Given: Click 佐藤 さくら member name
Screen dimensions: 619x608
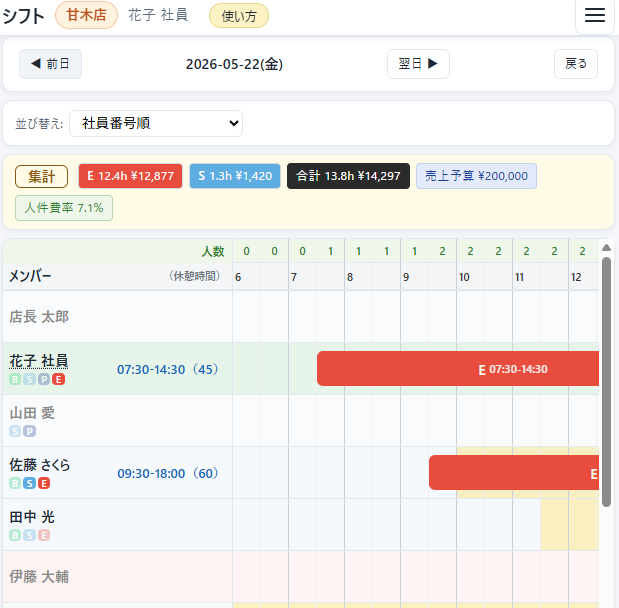Looking at the screenshot, I should tap(39, 465).
